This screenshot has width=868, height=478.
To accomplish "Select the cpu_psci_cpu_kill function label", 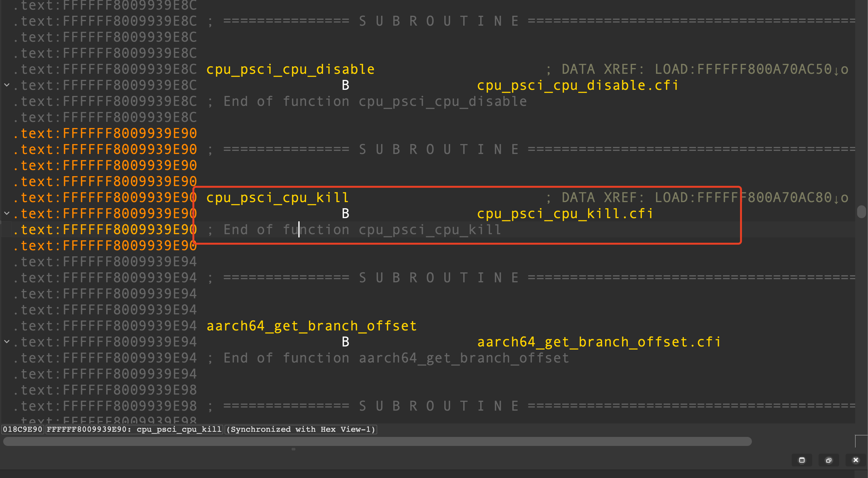I will pyautogui.click(x=277, y=198).
